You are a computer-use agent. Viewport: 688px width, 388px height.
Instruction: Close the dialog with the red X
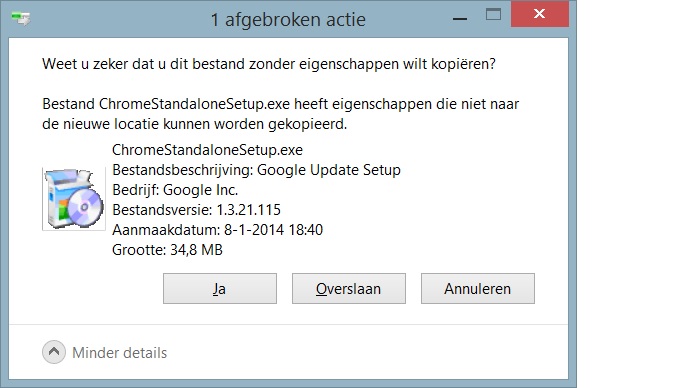(x=540, y=14)
